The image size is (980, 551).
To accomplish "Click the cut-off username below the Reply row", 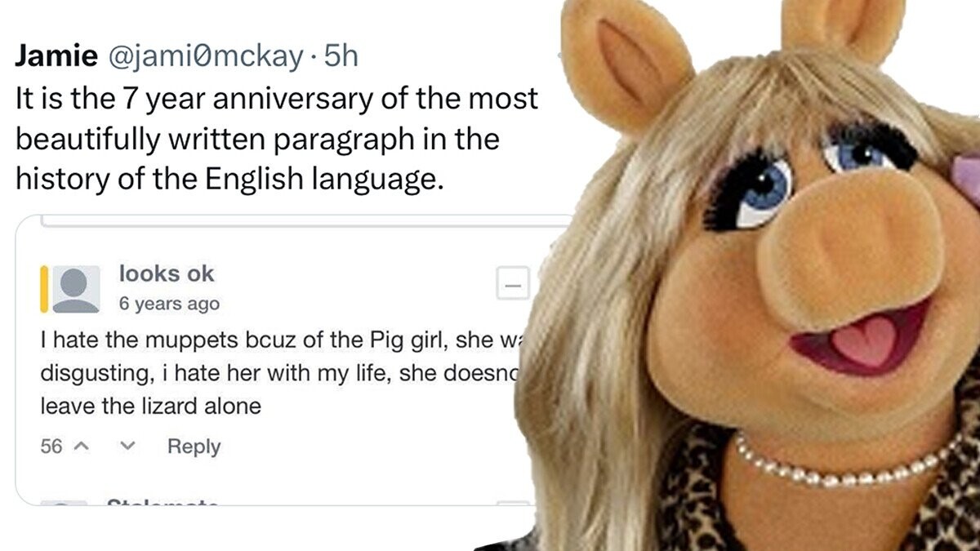I will (x=162, y=503).
